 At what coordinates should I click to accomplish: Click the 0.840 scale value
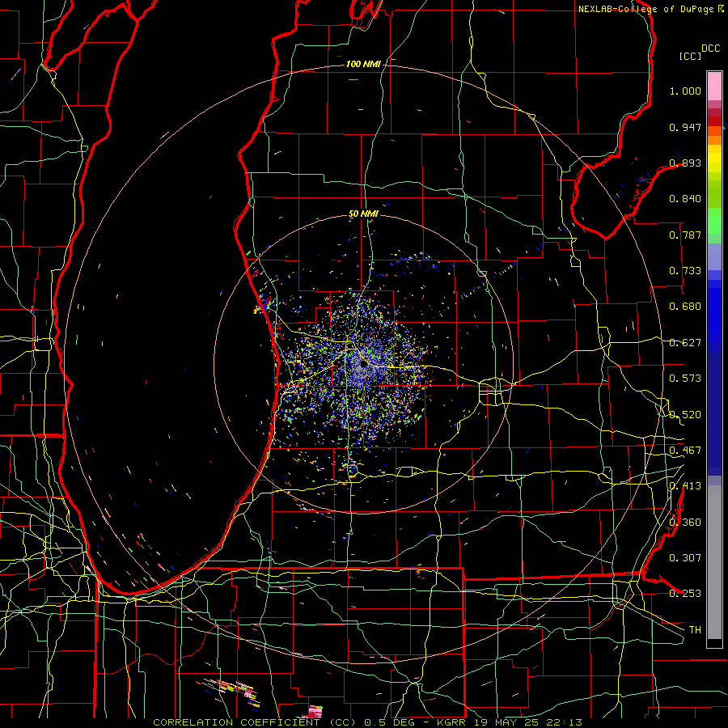[685, 199]
